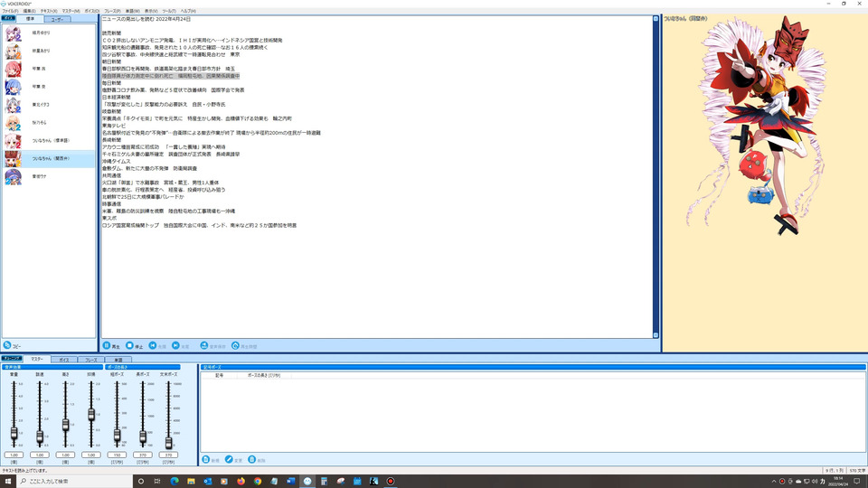Switch to the ボイス tuning tab
The width and height of the screenshot is (868, 488).
(64, 360)
